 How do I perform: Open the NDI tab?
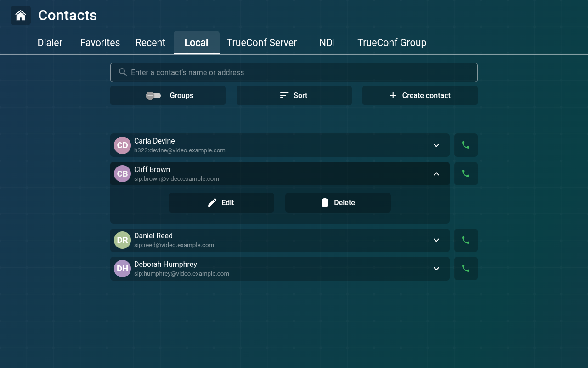click(327, 42)
